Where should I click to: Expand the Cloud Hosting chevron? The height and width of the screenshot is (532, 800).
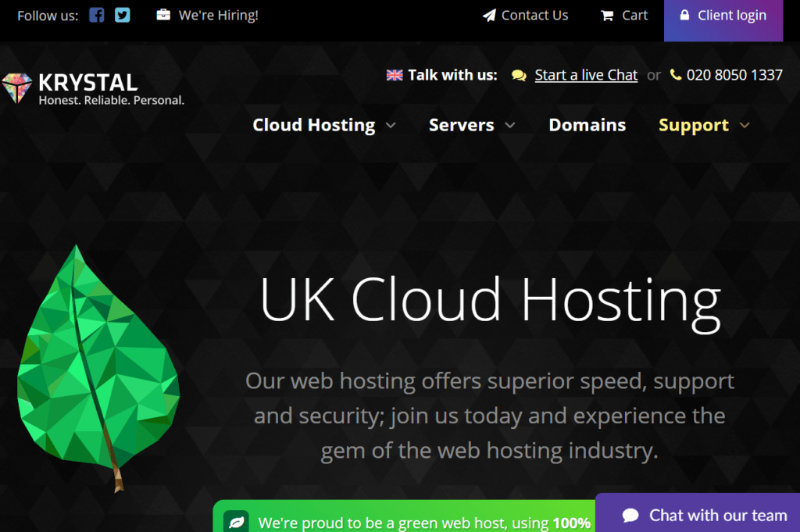[391, 126]
